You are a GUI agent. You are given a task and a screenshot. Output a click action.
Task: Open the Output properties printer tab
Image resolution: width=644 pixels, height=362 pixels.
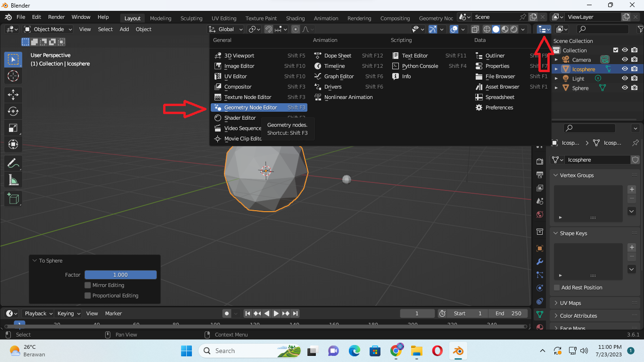coord(540,175)
